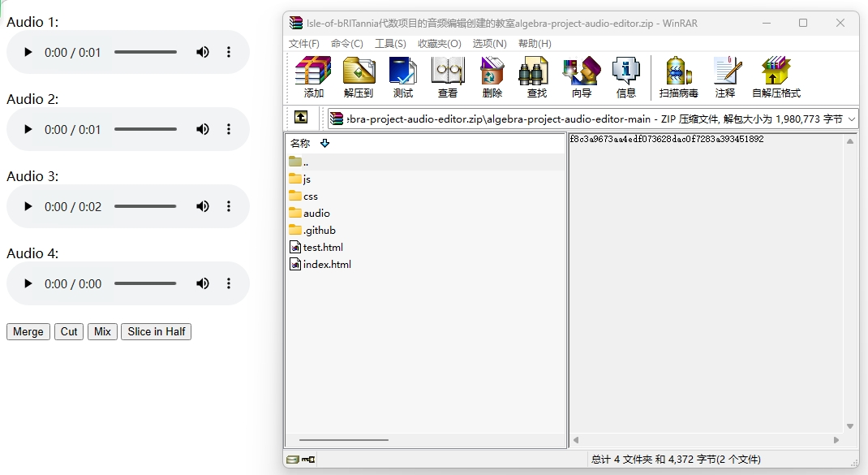Open Audio 2 more options menu
The image size is (868, 475).
(x=229, y=129)
